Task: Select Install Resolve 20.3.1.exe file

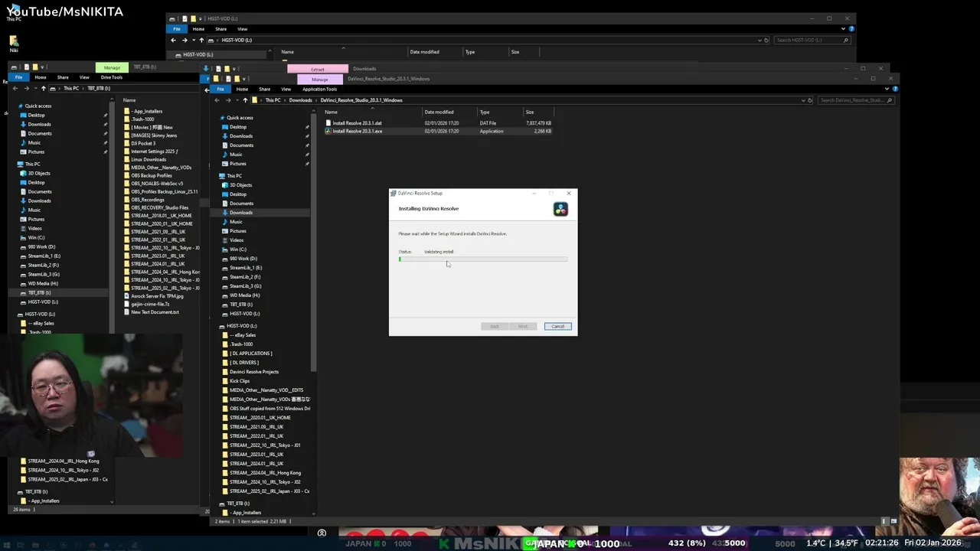Action: pos(357,131)
